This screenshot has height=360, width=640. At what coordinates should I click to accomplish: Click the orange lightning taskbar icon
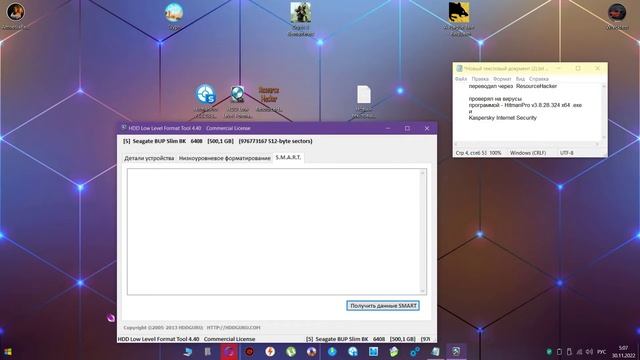tap(270, 351)
